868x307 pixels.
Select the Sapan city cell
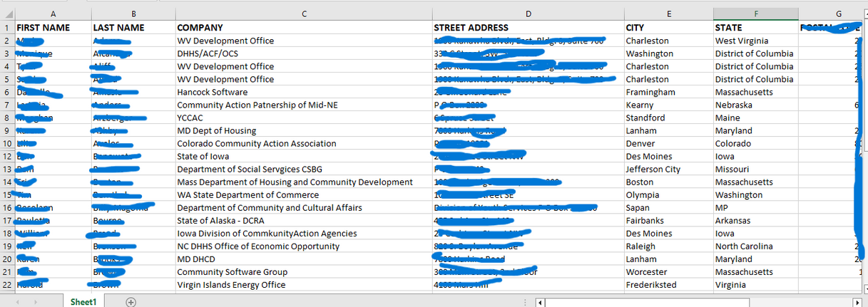(668, 207)
